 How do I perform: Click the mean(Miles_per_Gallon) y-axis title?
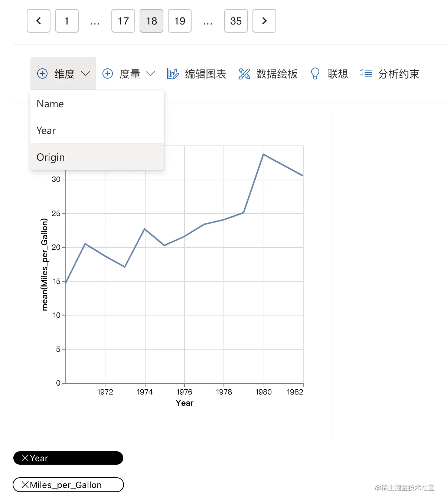tap(45, 264)
